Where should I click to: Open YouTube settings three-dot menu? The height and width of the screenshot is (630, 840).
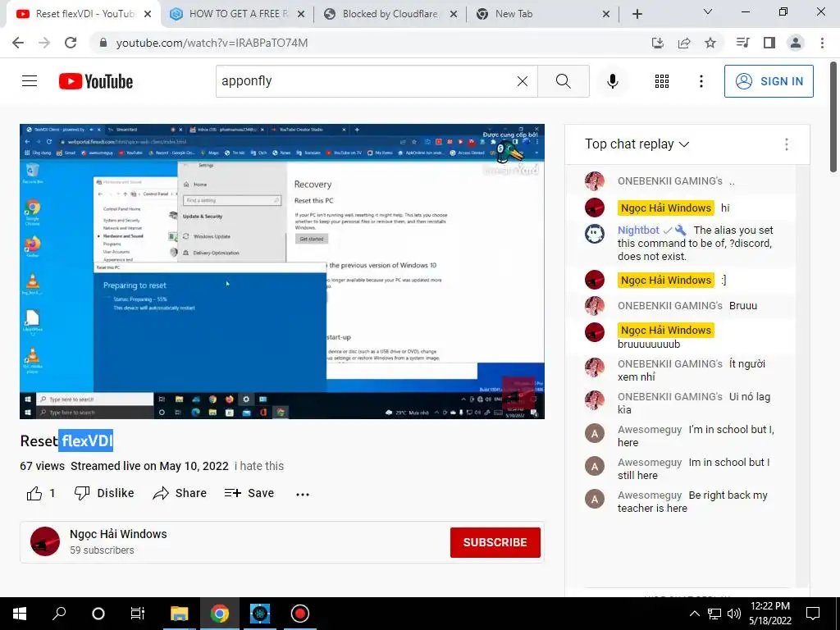701,81
